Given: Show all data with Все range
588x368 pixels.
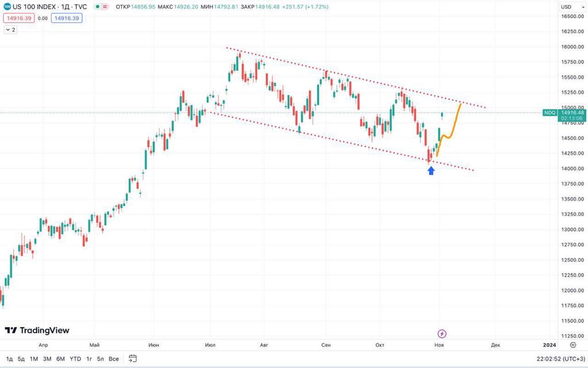Looking at the screenshot, I should pos(114,358).
